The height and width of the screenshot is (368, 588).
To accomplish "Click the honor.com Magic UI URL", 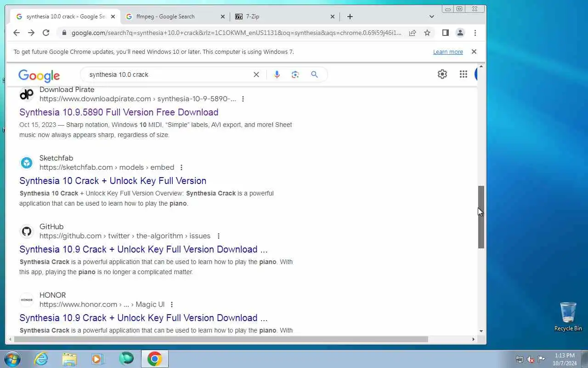I will click(x=102, y=305).
